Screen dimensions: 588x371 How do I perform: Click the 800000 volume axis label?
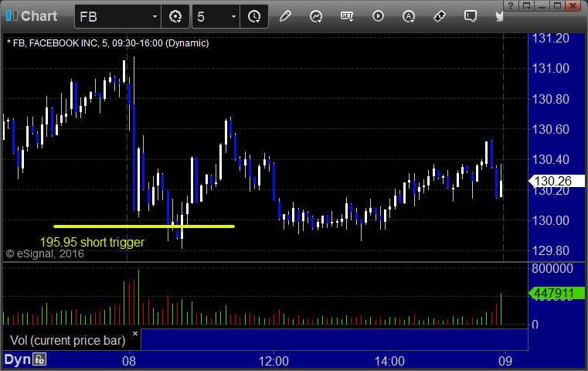click(552, 269)
